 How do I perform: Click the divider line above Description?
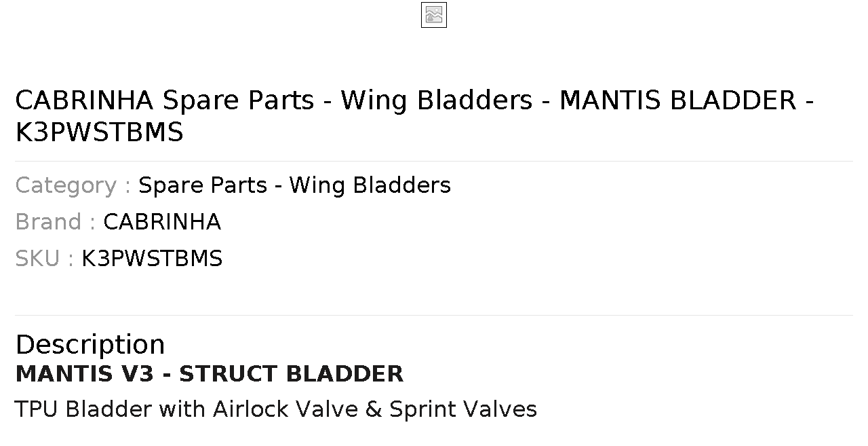click(434, 315)
